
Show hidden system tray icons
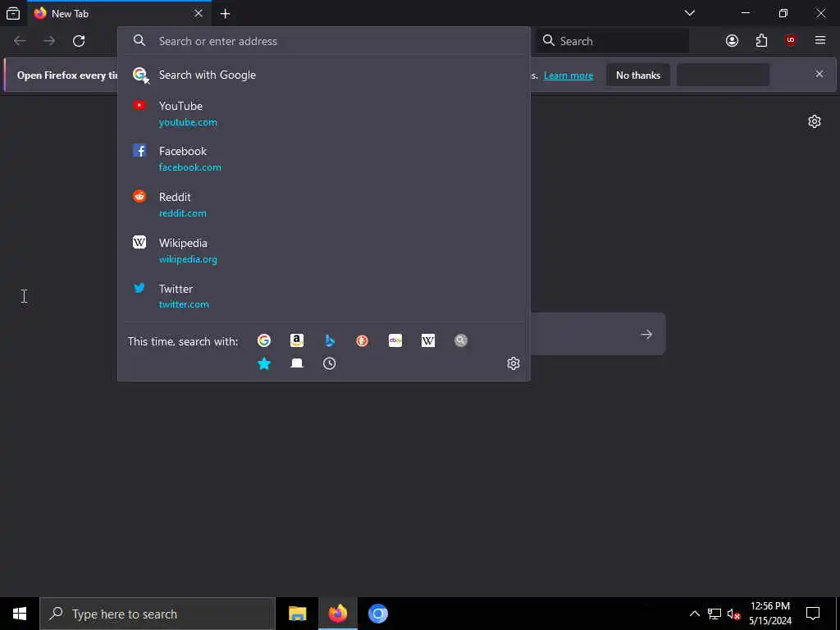click(x=694, y=614)
